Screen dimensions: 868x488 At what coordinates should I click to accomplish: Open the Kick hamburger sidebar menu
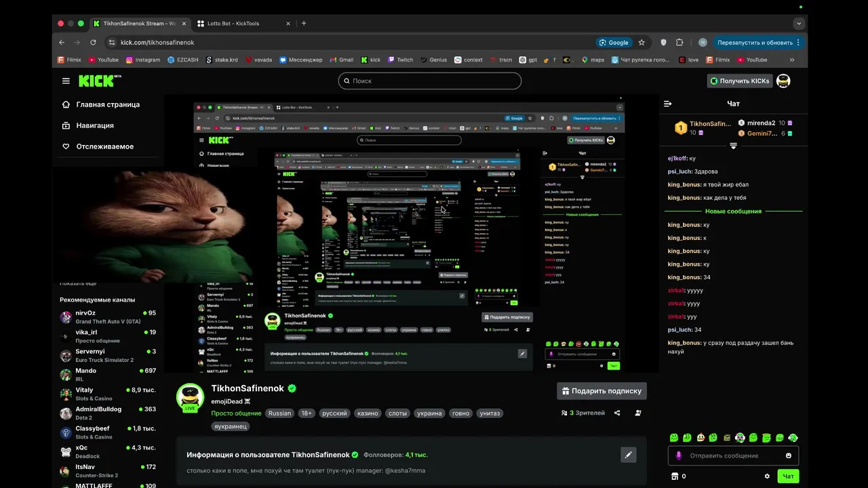click(x=66, y=81)
